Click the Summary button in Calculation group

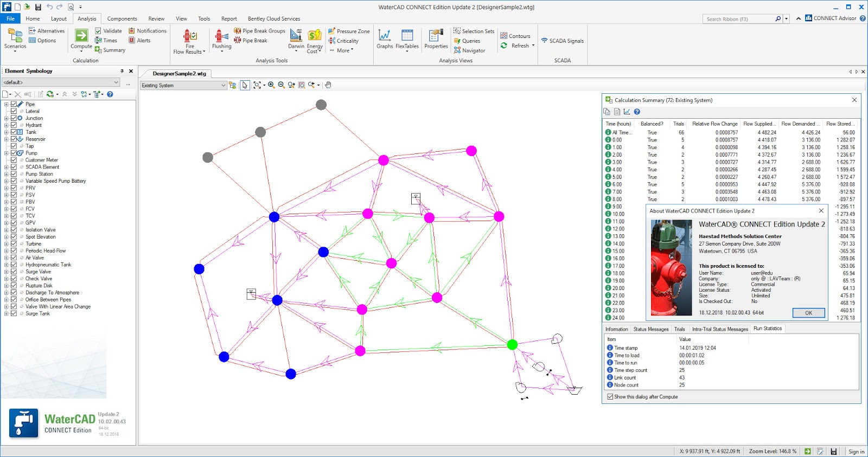[x=110, y=50]
